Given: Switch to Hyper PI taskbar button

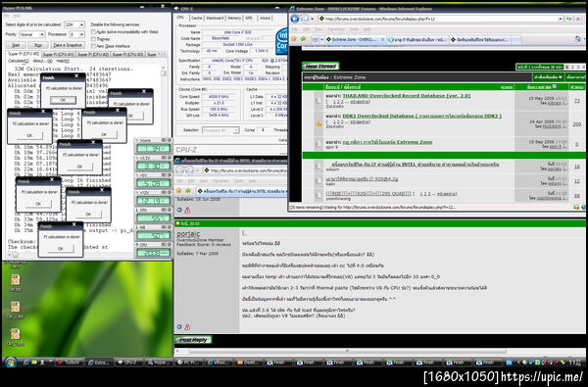Looking at the screenshot, I should point(159,363).
